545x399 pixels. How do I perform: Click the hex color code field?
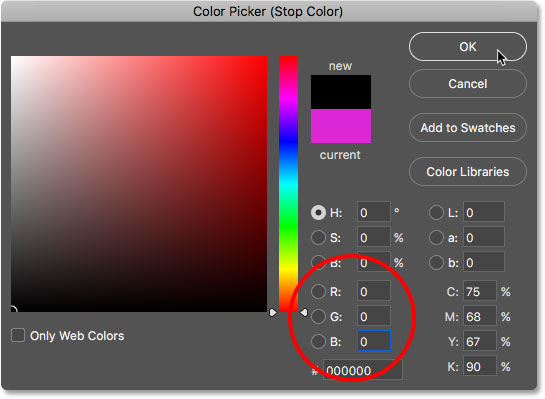[363, 370]
